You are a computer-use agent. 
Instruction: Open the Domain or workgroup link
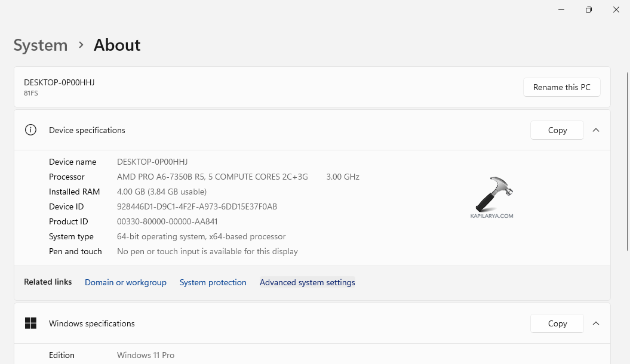125,282
